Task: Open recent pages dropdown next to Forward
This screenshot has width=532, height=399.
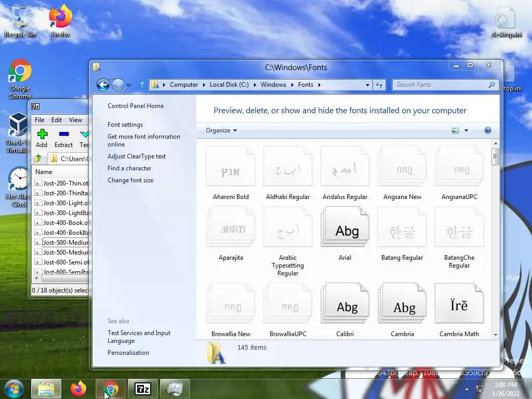Action: (x=129, y=85)
